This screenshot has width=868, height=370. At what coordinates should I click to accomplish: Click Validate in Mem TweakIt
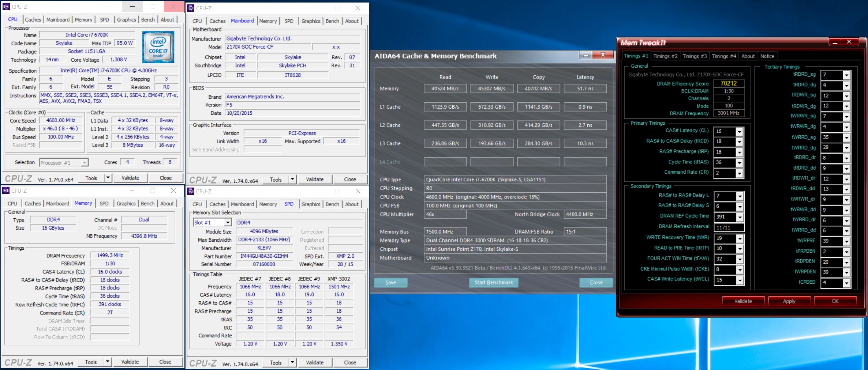point(743,301)
